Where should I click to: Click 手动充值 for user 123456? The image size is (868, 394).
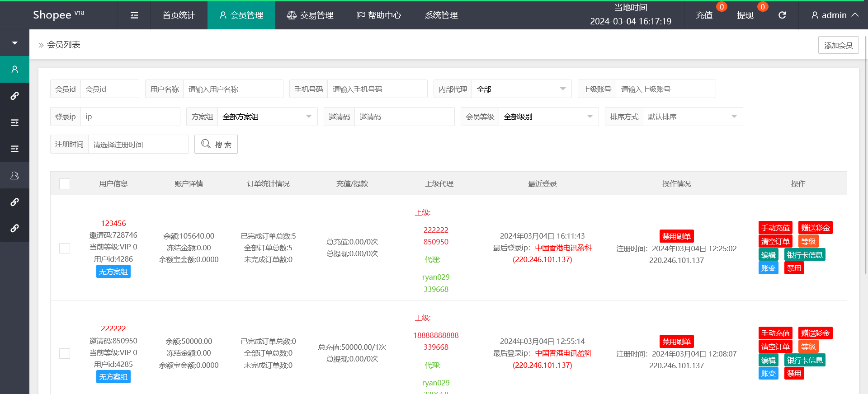(775, 228)
